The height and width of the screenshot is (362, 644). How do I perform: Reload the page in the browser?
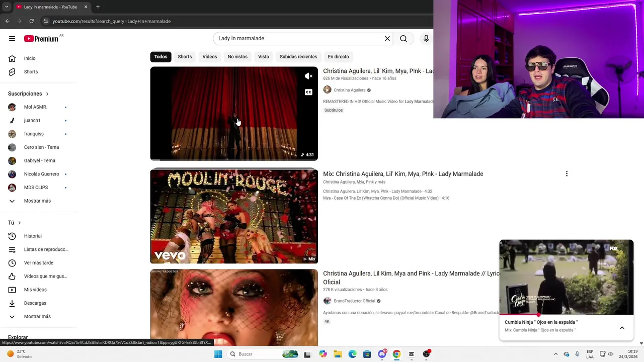pos(31,21)
